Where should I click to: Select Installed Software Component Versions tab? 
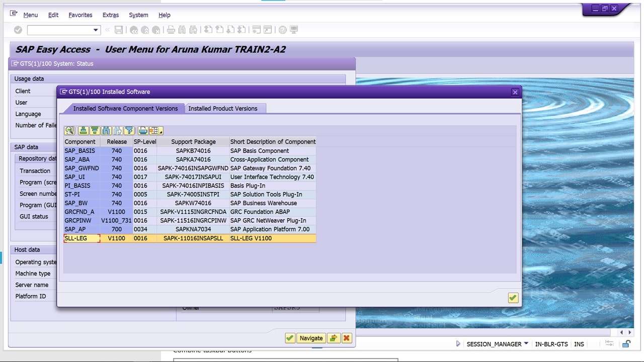[x=125, y=109]
